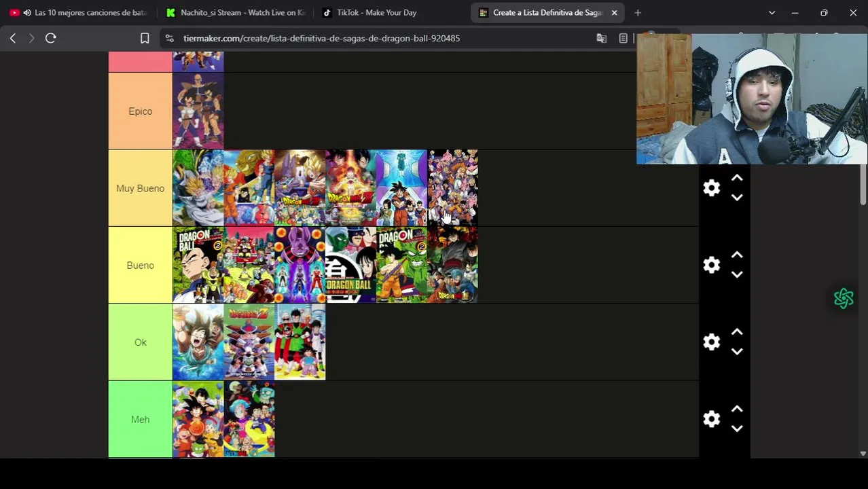
Task: Open settings gear for the Bueno tier
Action: pos(711,265)
